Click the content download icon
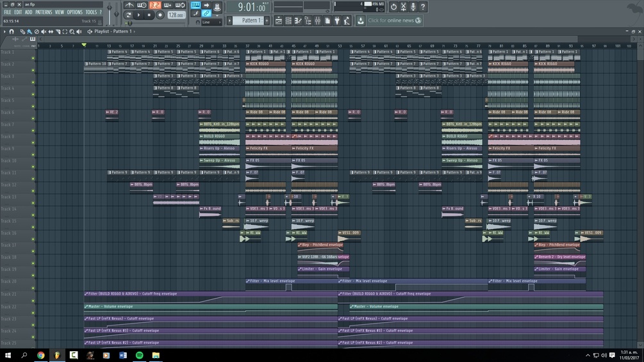This screenshot has width=644, height=362. coord(361,21)
